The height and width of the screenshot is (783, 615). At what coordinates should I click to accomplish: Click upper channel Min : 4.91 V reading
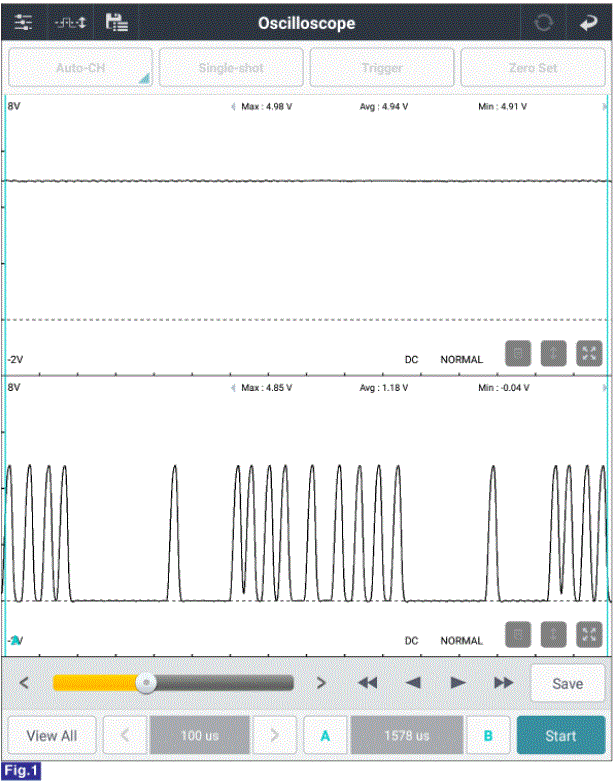click(502, 106)
